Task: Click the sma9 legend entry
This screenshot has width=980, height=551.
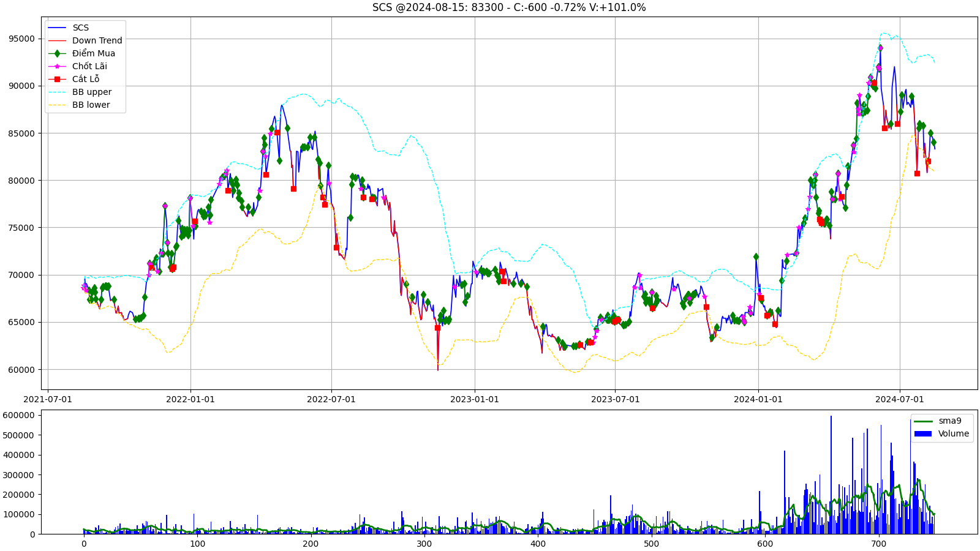Action: [x=938, y=421]
